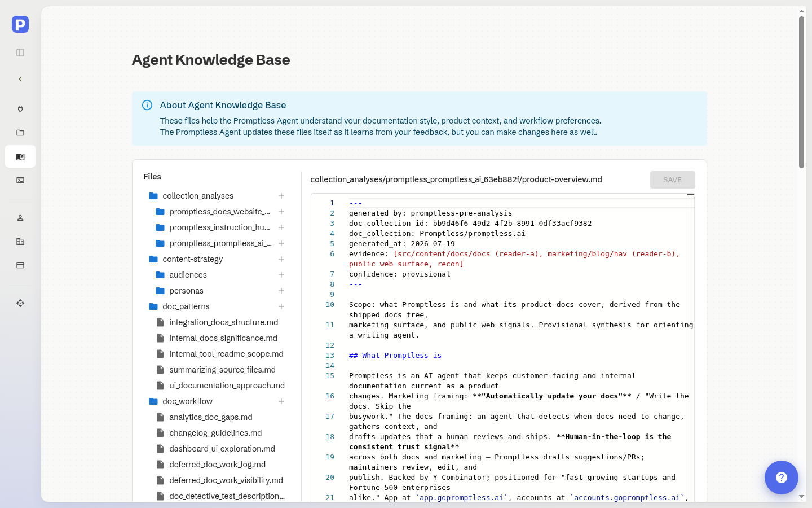Click the 'Files' panel heading
The width and height of the screenshot is (812, 508).
click(152, 177)
